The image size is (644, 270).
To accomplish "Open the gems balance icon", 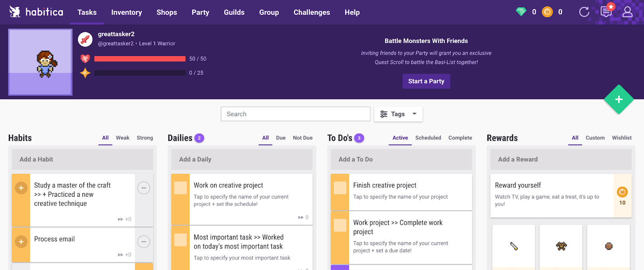I will click(521, 12).
